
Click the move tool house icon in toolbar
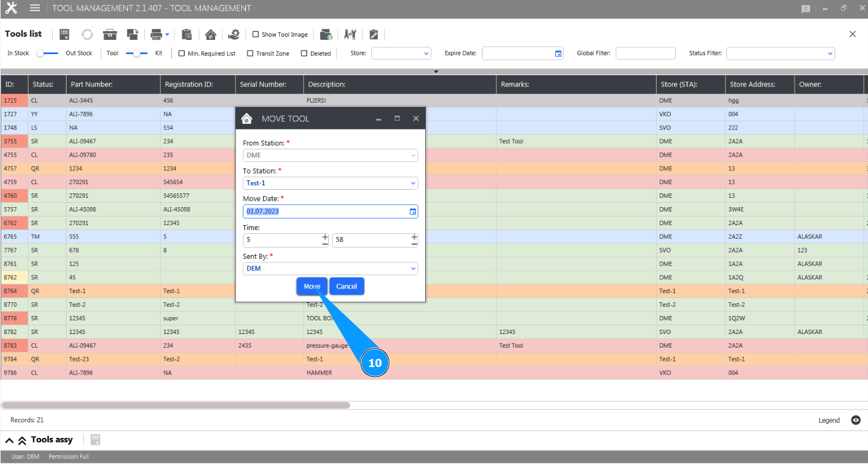(211, 34)
